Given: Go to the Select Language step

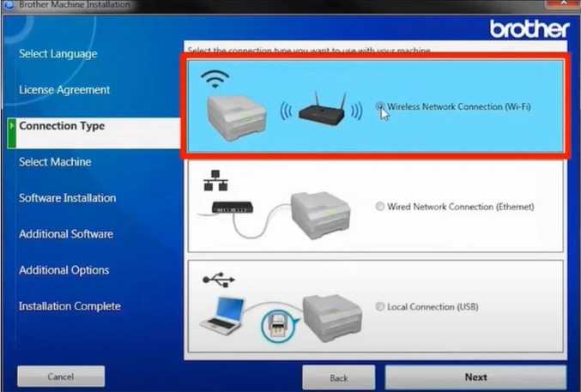Looking at the screenshot, I should pyautogui.click(x=58, y=54).
